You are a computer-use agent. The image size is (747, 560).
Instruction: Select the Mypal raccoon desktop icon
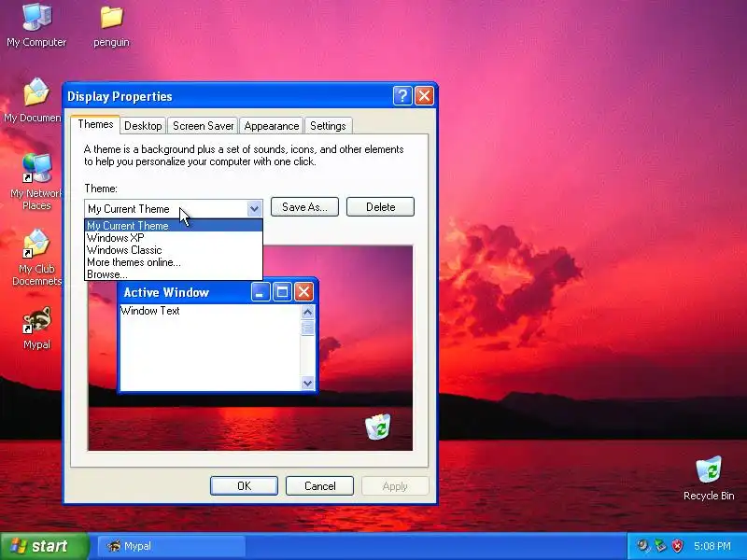coord(36,329)
